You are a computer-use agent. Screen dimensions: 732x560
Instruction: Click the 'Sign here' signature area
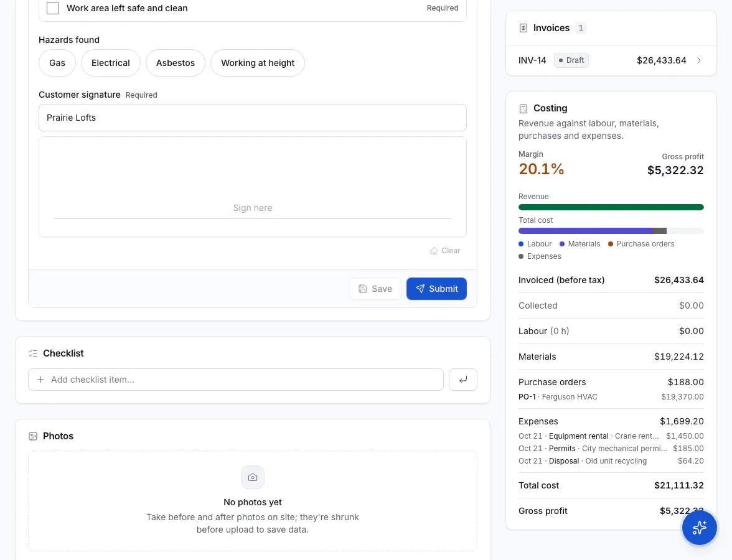click(253, 187)
